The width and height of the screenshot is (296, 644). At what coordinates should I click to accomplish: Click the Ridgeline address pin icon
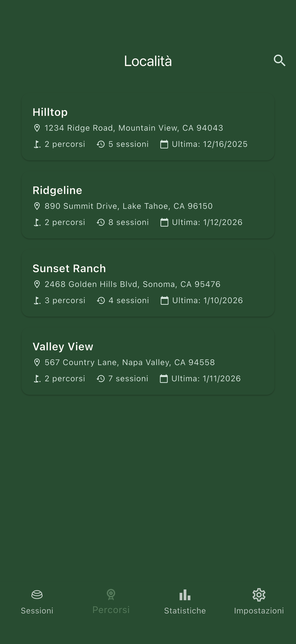(x=37, y=206)
